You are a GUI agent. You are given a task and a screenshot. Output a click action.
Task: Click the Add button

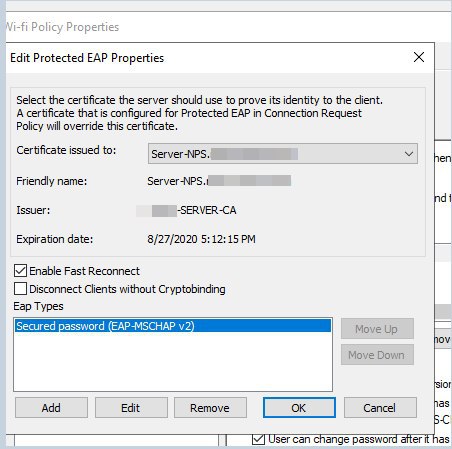click(51, 408)
